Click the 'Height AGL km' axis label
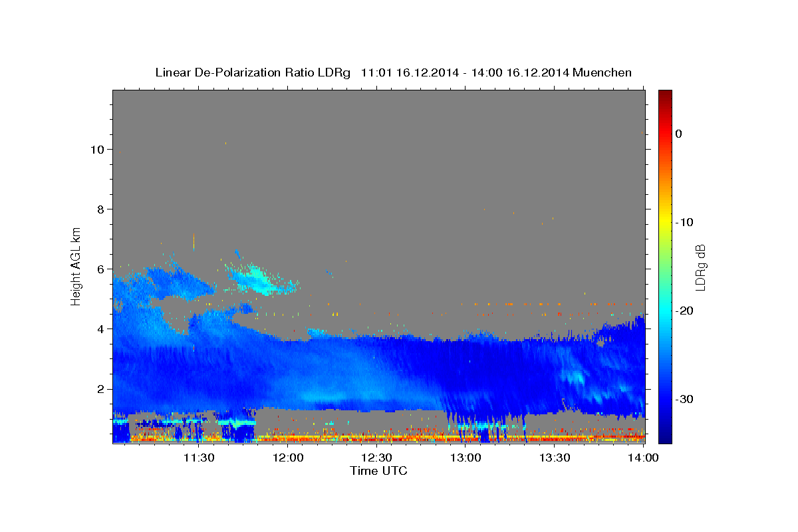798x532 pixels. pyautogui.click(x=76, y=265)
